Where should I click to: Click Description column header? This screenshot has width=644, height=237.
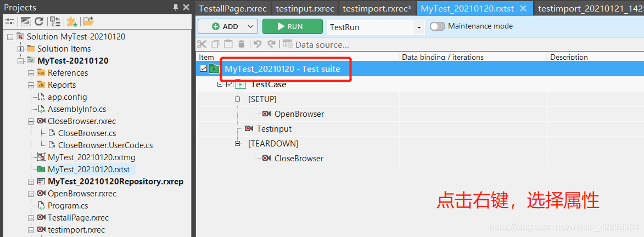[x=596, y=57]
